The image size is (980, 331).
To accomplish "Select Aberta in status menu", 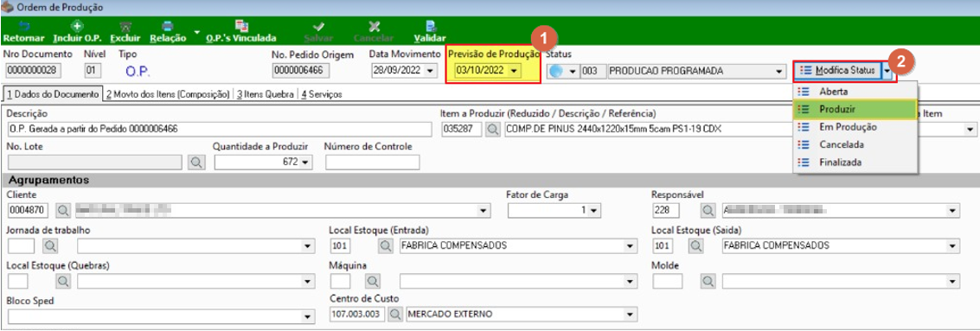I will point(855,92).
